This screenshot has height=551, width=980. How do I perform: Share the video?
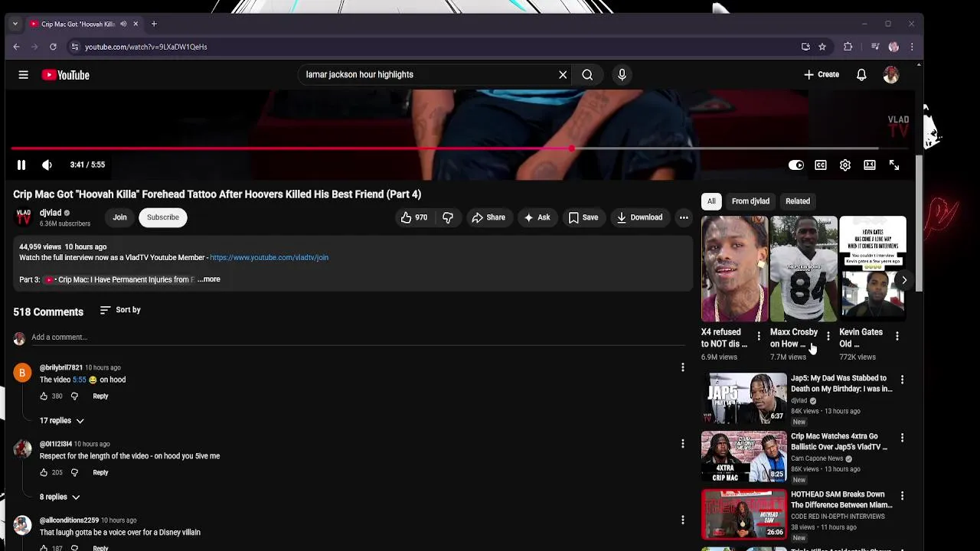(488, 217)
